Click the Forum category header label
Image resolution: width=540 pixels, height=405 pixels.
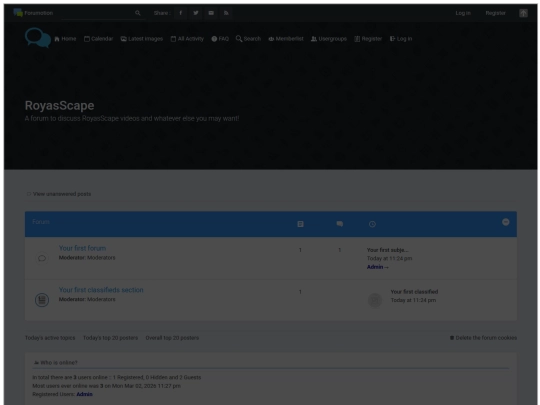(x=41, y=222)
